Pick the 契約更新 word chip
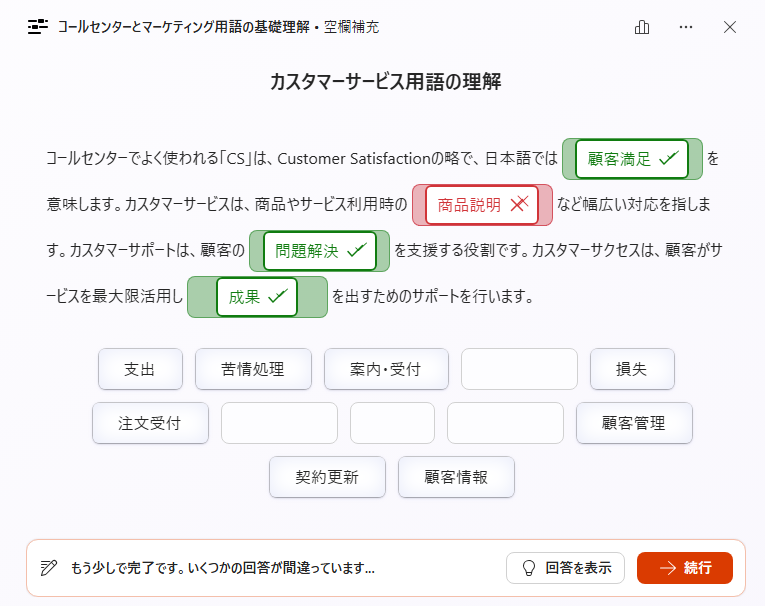 click(x=327, y=477)
